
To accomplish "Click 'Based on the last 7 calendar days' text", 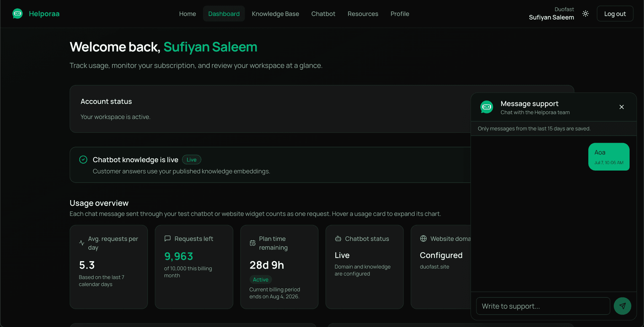I will coord(102,281).
